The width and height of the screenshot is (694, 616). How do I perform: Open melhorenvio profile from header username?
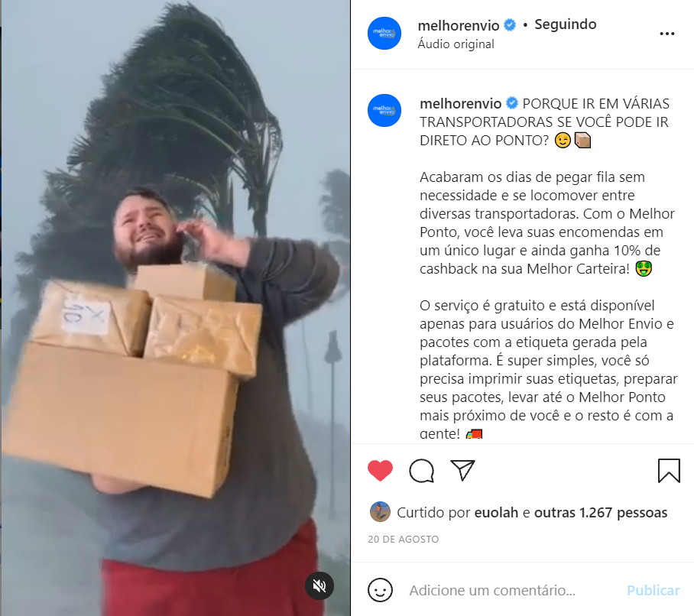tap(459, 26)
